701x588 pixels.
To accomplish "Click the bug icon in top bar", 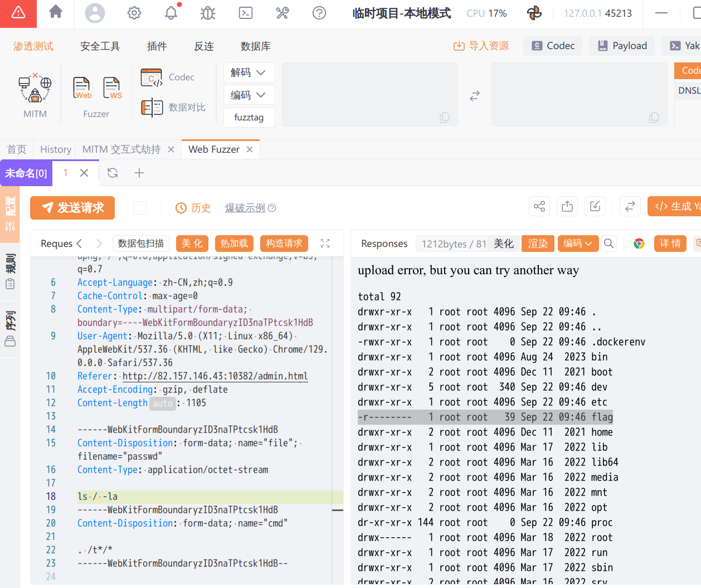I will (208, 13).
